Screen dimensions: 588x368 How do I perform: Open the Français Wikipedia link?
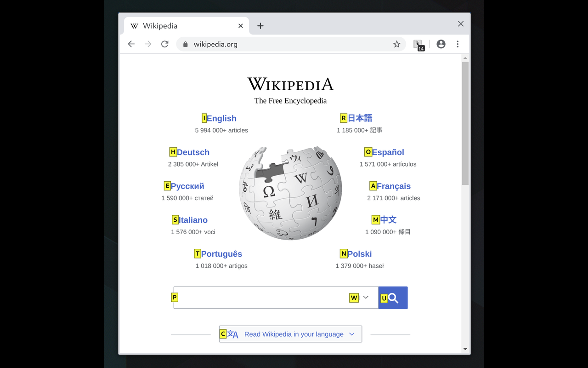[x=394, y=186]
